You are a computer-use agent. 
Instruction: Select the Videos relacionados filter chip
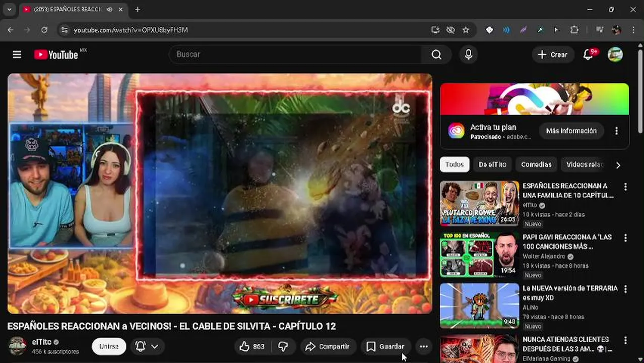tap(585, 164)
